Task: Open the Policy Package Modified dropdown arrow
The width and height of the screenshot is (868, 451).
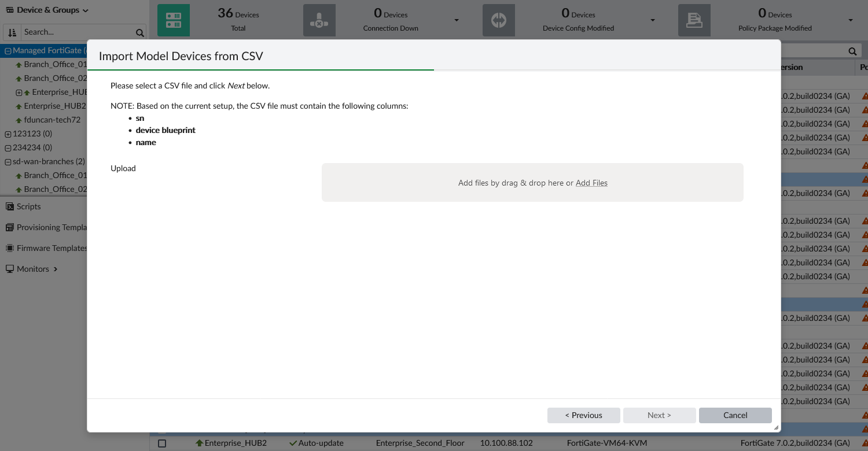Action: tap(851, 20)
